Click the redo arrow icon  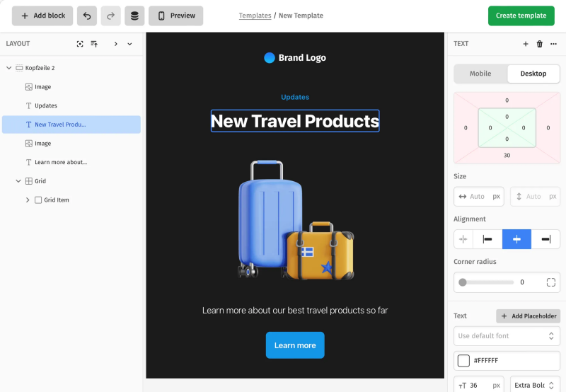click(110, 16)
